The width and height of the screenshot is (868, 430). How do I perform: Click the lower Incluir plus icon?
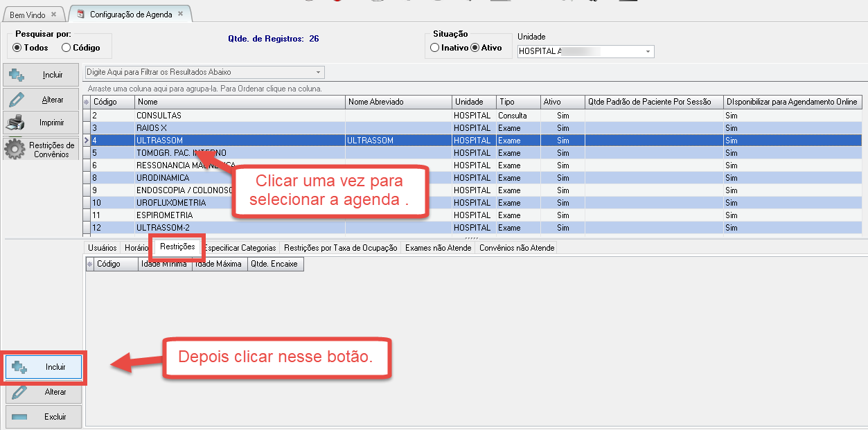19,367
